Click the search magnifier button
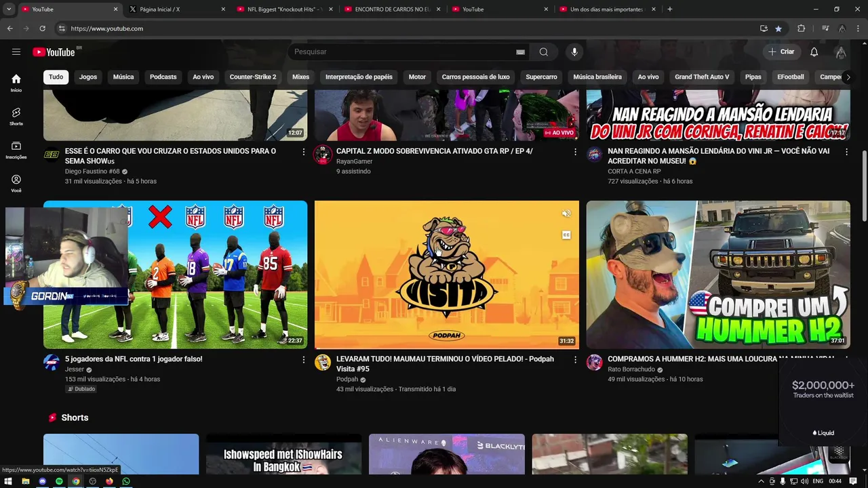 pyautogui.click(x=544, y=52)
